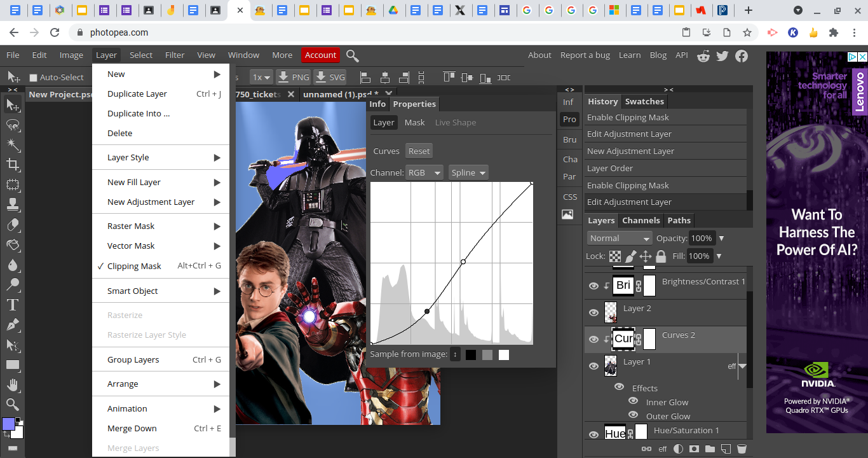Image resolution: width=868 pixels, height=458 pixels.
Task: Open the Spline curve type dropdown
Action: [468, 172]
